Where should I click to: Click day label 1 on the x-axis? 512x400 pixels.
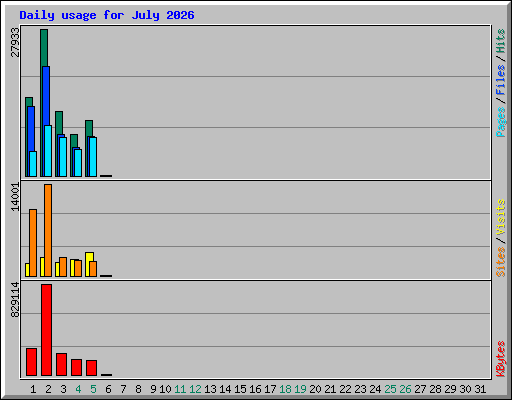[x=33, y=389]
